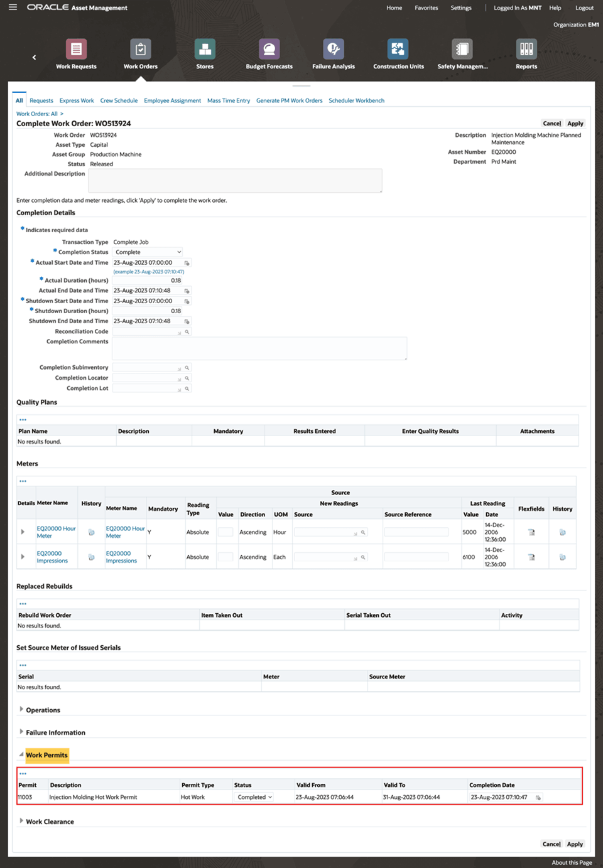Click the Completion Subinventory search icon

(187, 368)
